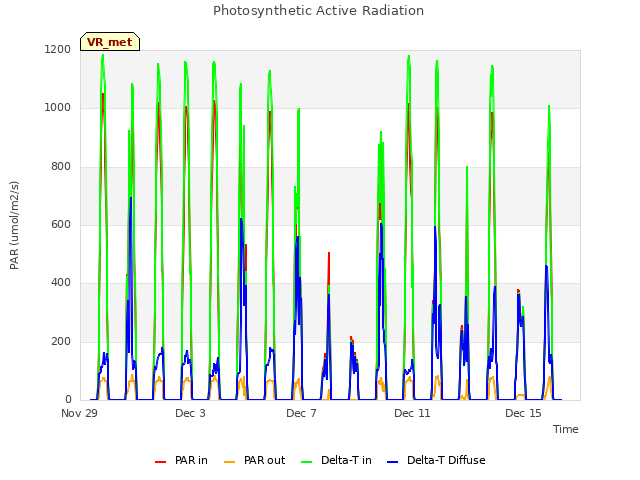Click the 600 y-axis tick label
Screen dimensions: 640x480
(x=61, y=224)
